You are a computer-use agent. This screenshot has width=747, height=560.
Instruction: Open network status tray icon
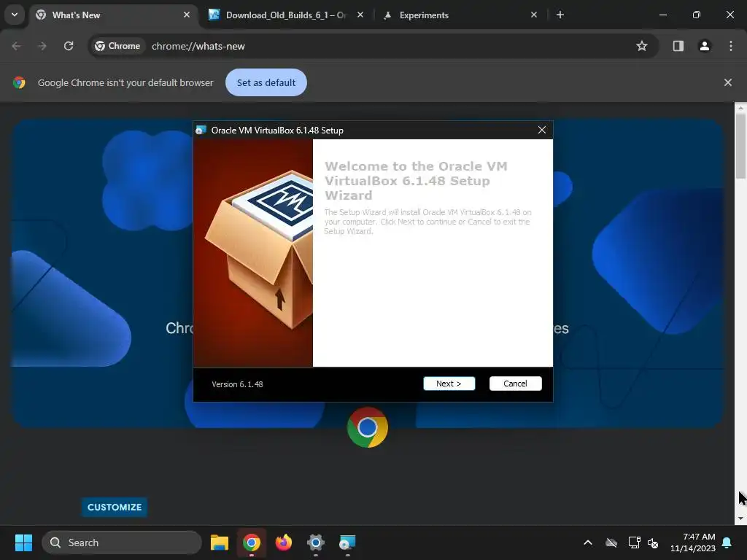pos(634,542)
